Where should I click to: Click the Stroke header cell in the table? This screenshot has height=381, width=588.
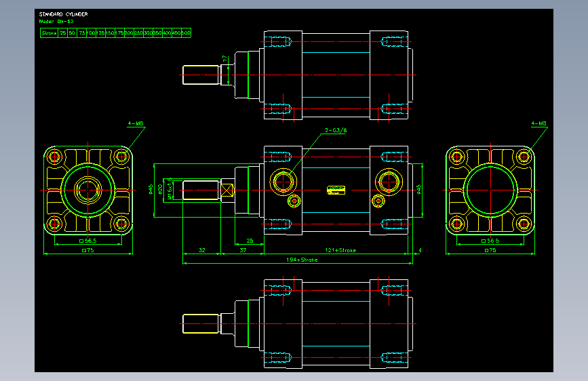(x=49, y=33)
